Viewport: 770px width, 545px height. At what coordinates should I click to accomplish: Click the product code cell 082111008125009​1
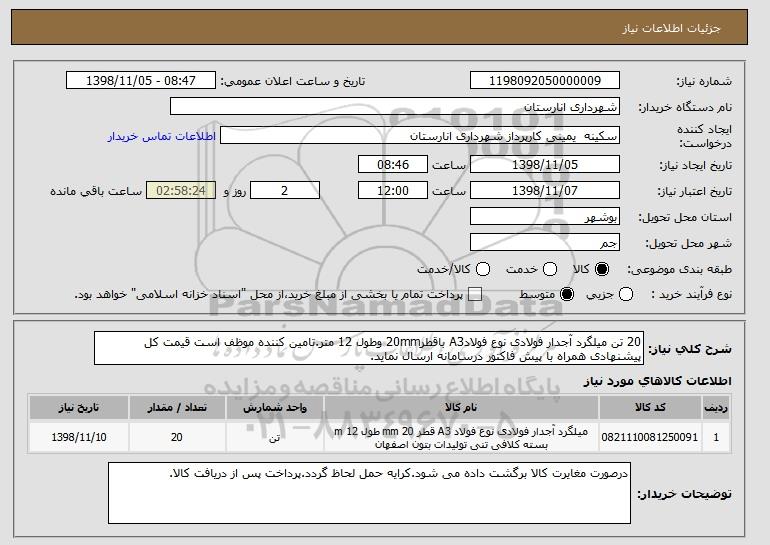click(650, 437)
